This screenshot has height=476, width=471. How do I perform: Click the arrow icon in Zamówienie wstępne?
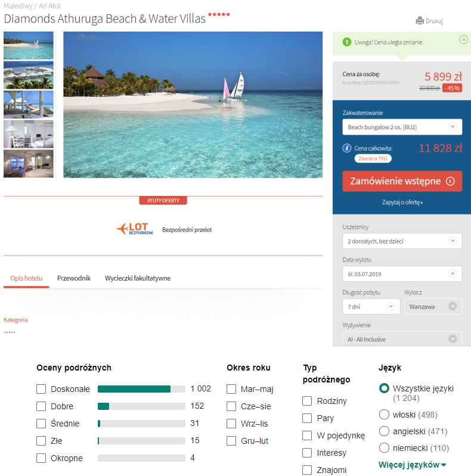(x=450, y=181)
